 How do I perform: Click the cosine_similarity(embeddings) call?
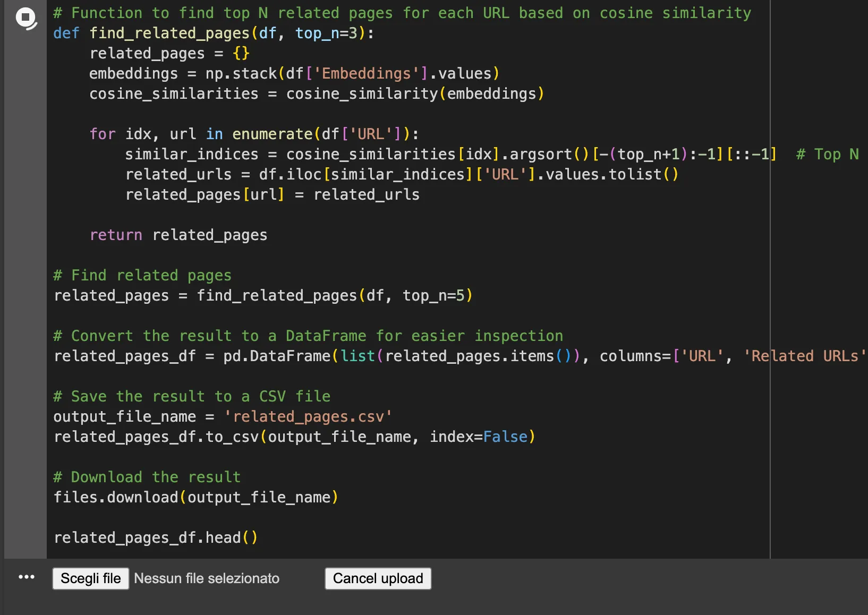pyautogui.click(x=414, y=93)
